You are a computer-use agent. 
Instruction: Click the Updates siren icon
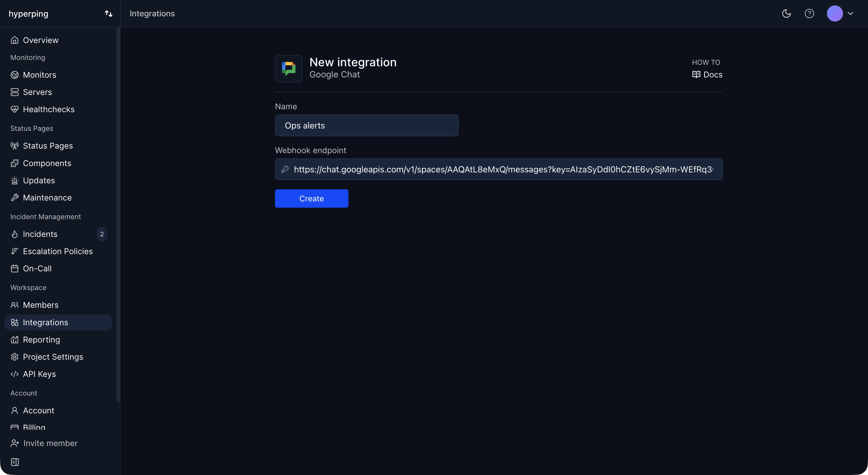(14, 180)
